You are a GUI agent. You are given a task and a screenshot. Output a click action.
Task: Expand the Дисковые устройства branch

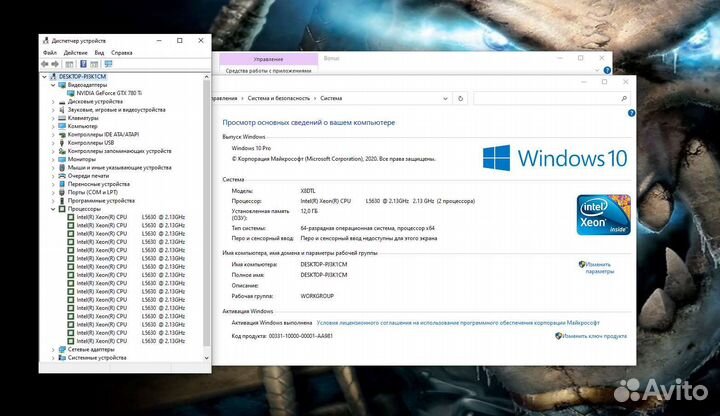[53, 101]
